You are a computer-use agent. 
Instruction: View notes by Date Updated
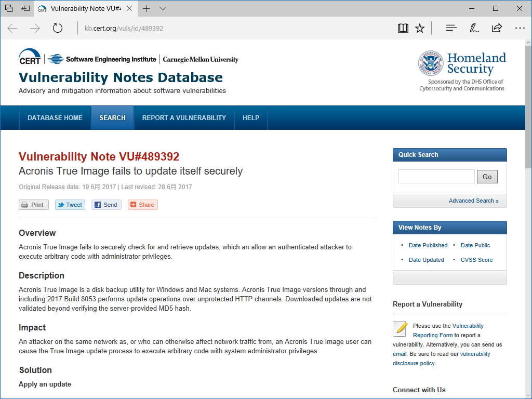click(x=426, y=260)
